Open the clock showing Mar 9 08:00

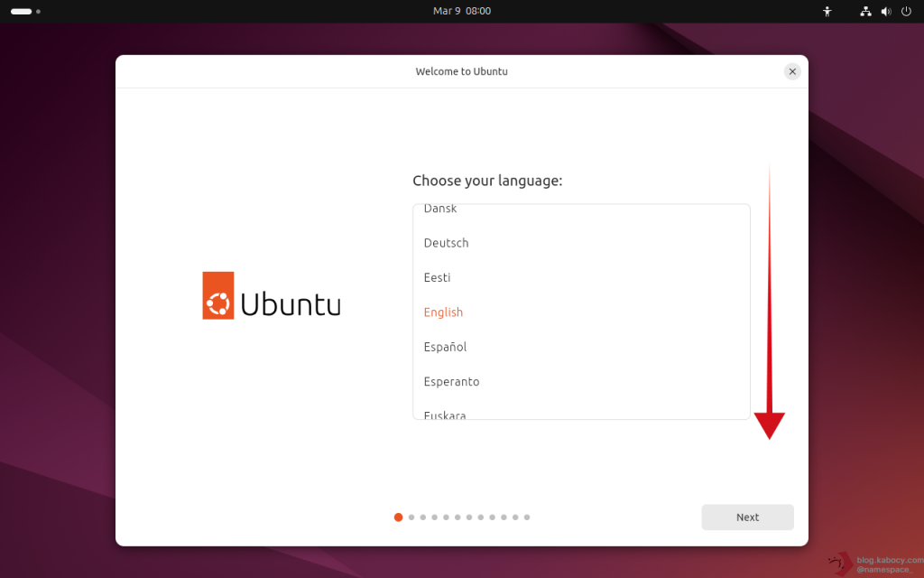coord(462,11)
